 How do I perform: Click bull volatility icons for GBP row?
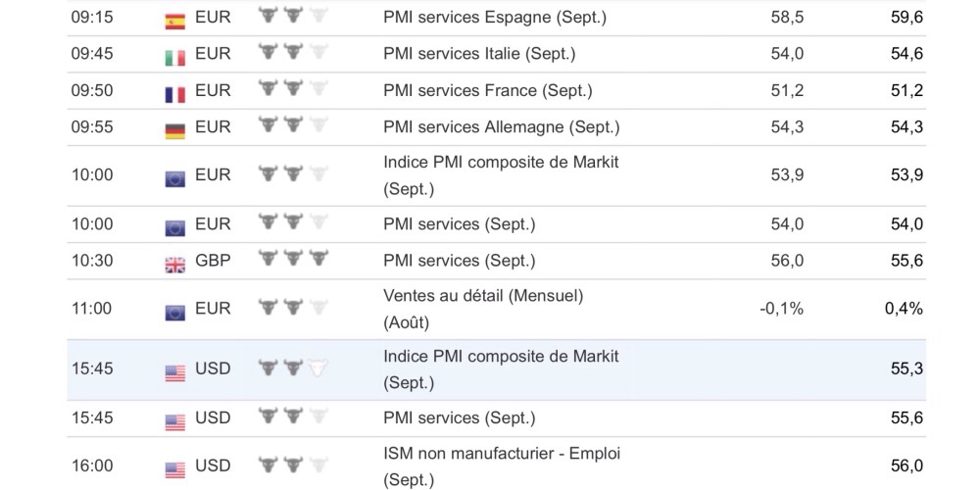pos(292,259)
